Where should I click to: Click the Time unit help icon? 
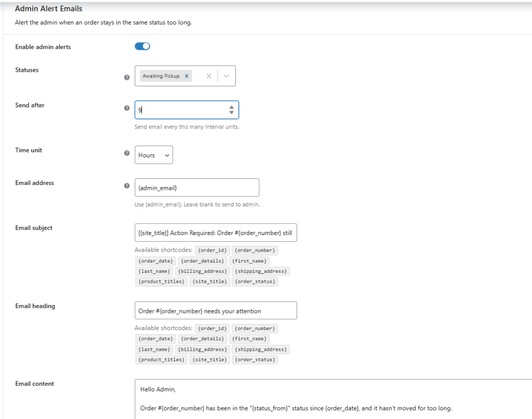tap(127, 153)
